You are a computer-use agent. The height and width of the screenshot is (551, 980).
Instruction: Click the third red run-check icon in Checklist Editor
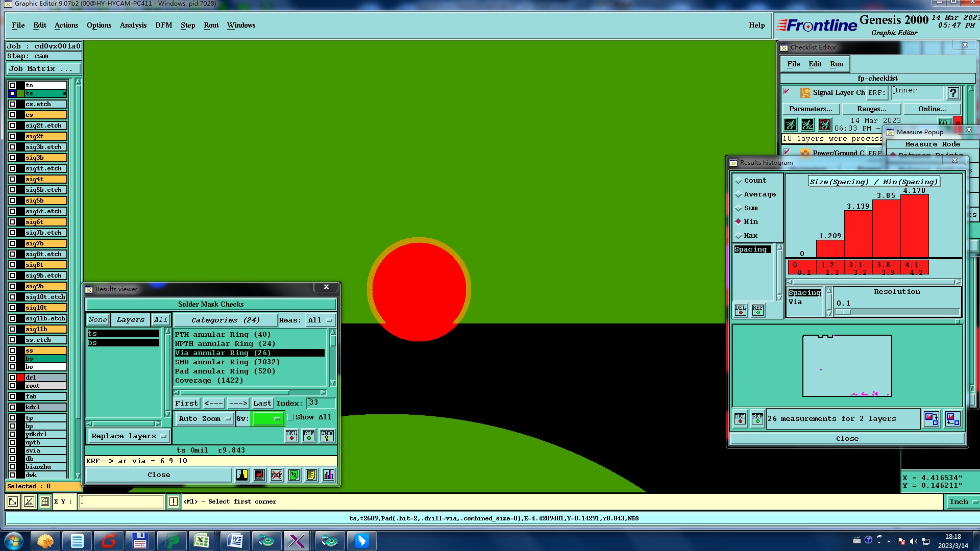point(825,124)
